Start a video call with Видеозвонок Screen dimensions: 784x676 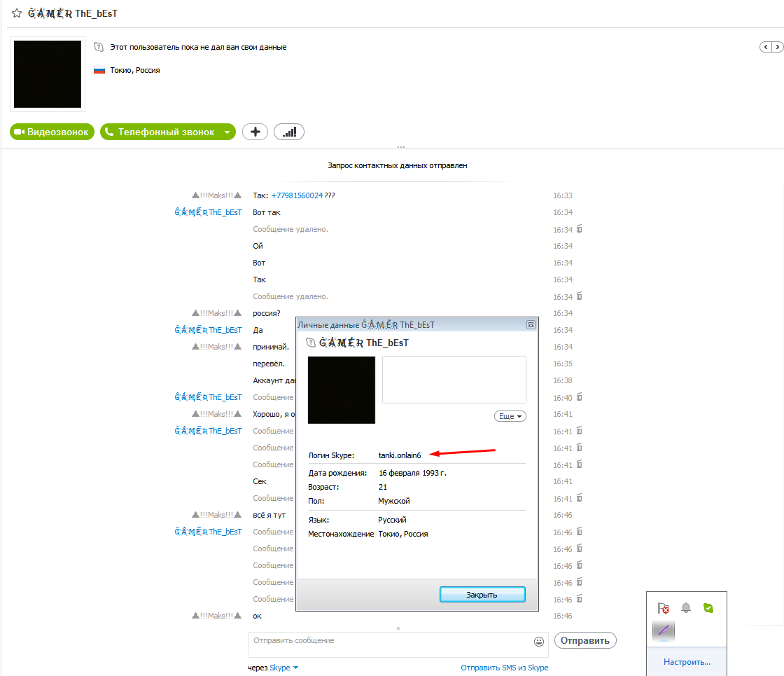52,132
